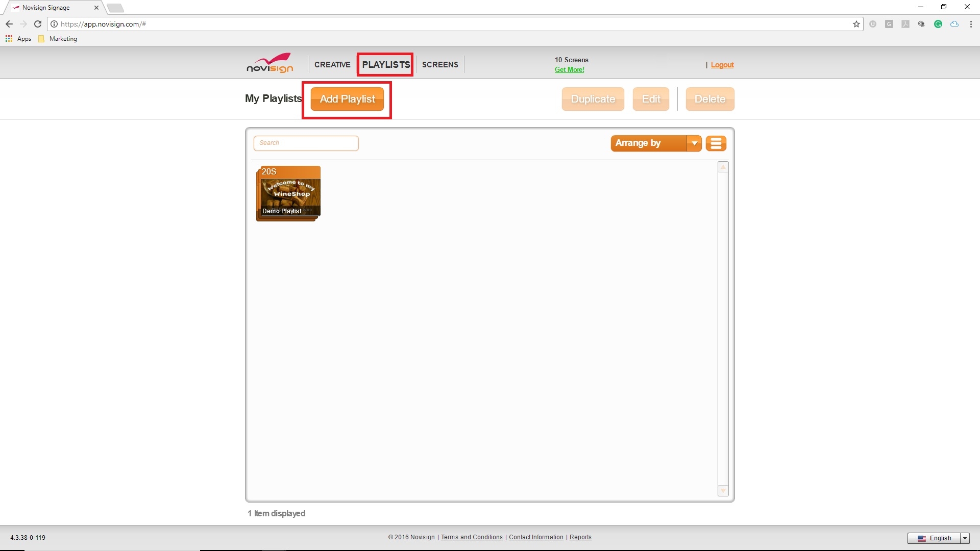Click the Logout link
The height and width of the screenshot is (551, 980).
pos(722,65)
